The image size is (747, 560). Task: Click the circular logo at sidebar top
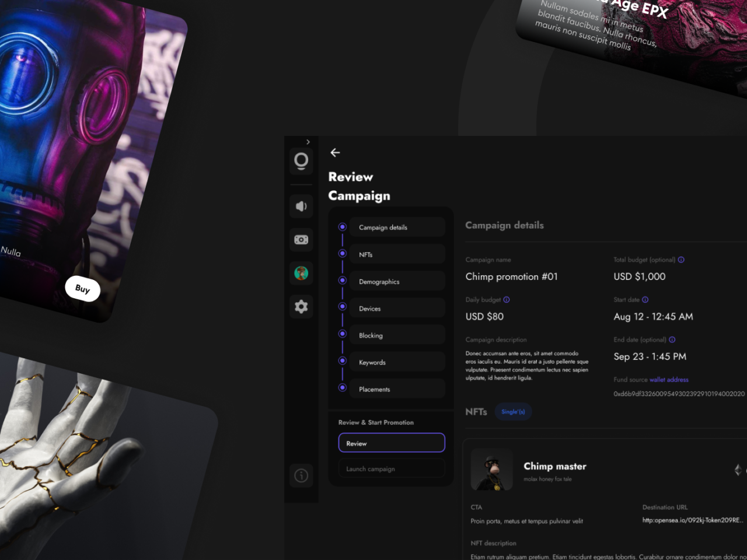pos(301,160)
